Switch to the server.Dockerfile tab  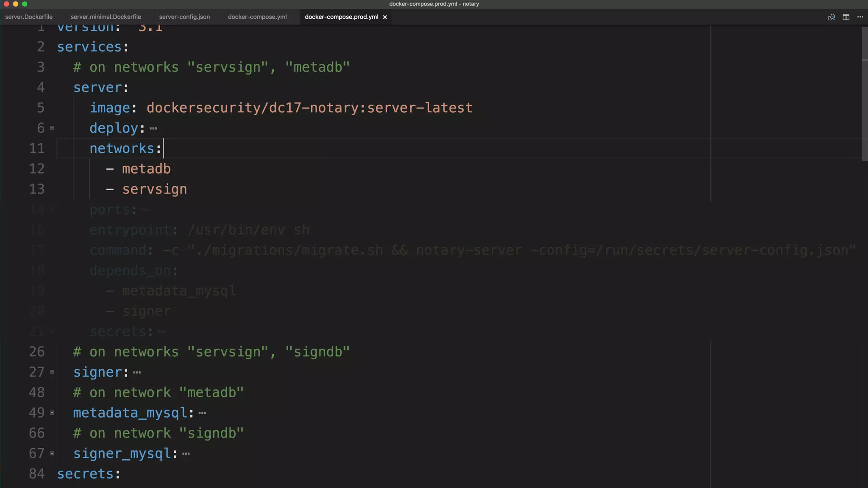click(x=29, y=17)
